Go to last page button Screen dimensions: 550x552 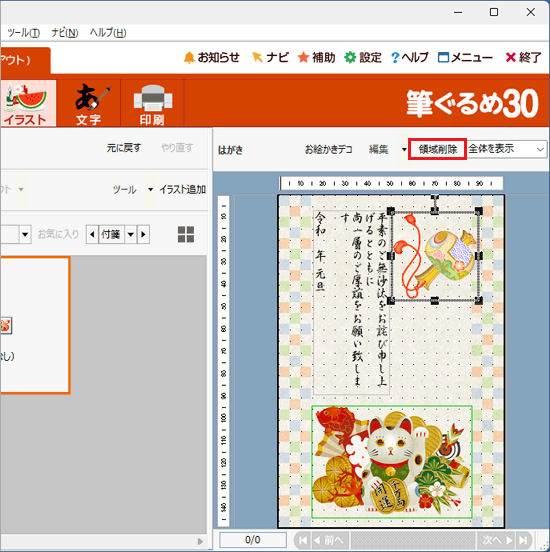523,540
